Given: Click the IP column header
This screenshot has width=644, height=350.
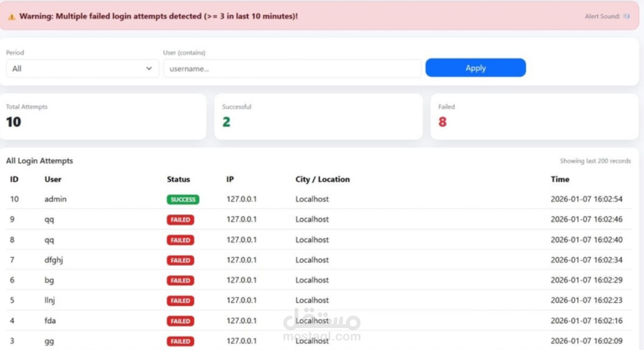Looking at the screenshot, I should coord(230,179).
